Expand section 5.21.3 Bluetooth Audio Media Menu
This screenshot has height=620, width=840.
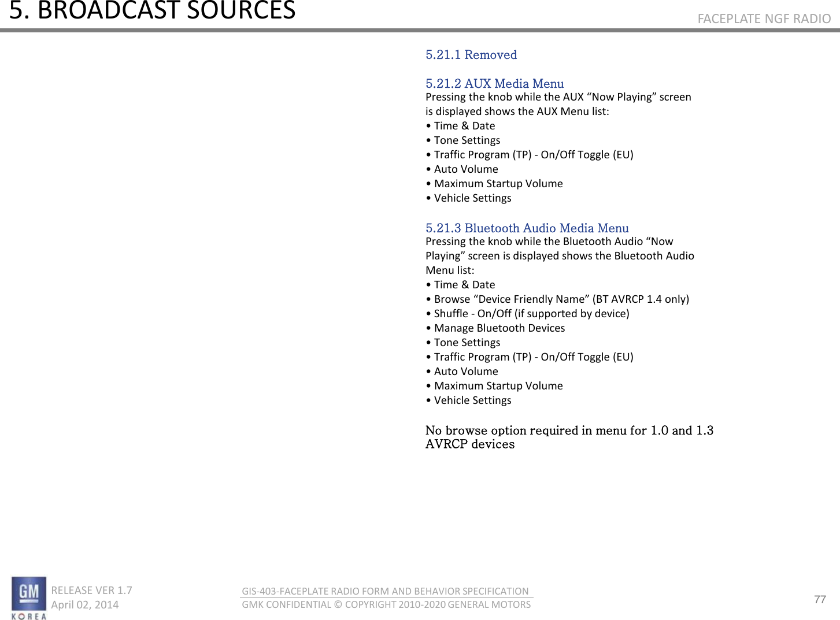[x=527, y=228]
